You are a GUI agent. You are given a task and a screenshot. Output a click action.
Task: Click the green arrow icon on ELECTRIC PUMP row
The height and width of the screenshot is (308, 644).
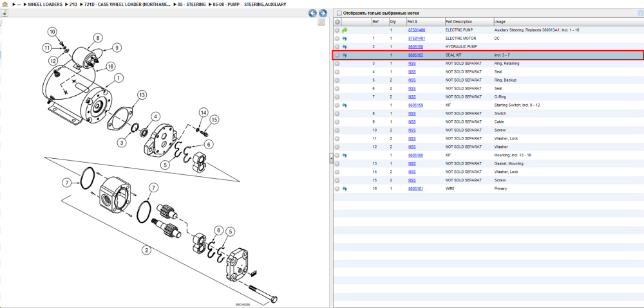345,30
